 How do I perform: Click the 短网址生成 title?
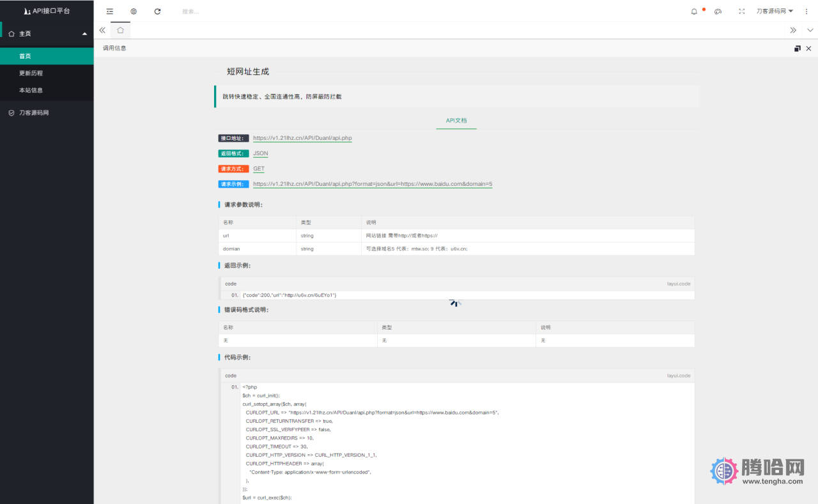point(248,72)
